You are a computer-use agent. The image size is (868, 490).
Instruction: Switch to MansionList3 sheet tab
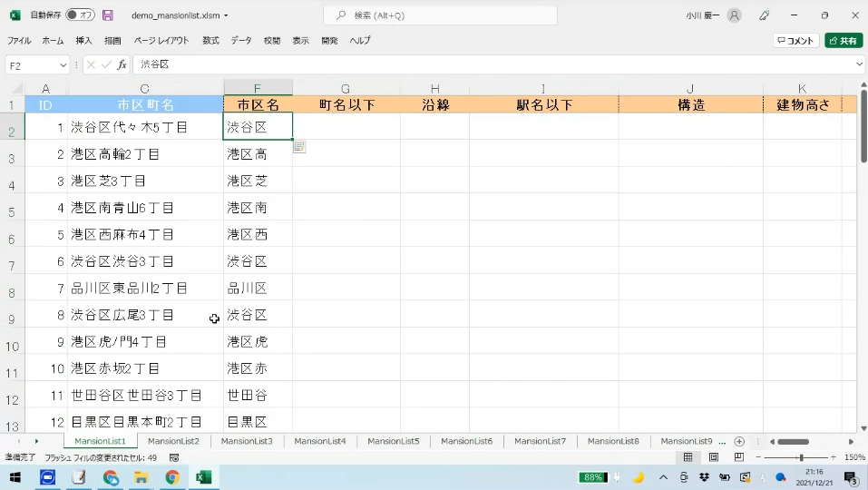pyautogui.click(x=247, y=441)
